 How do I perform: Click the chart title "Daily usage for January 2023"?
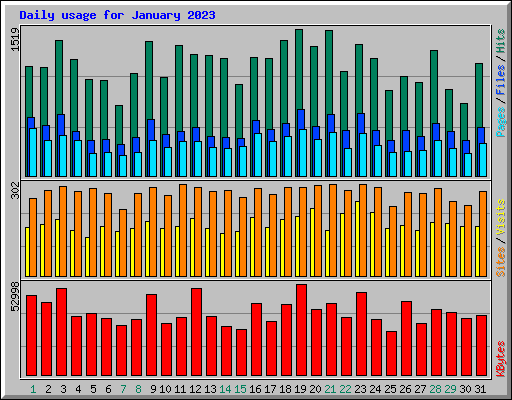click(x=117, y=15)
